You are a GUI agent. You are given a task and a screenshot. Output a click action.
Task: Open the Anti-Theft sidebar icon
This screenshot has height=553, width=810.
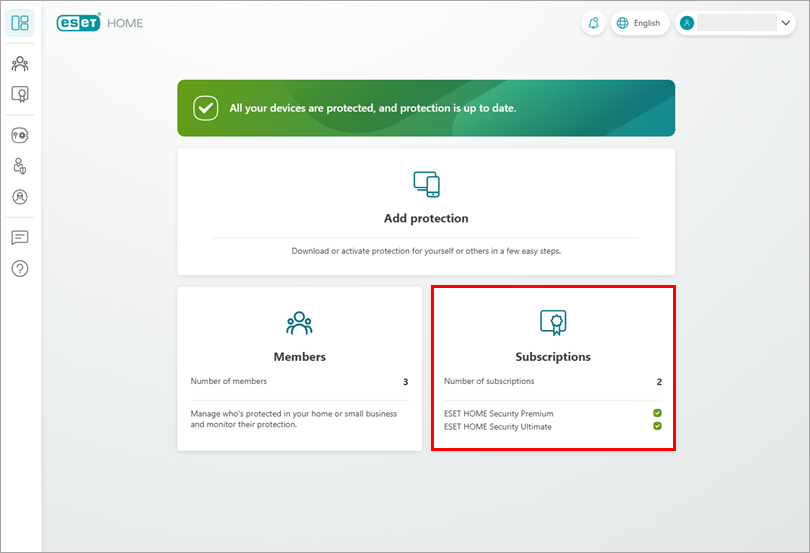click(20, 197)
